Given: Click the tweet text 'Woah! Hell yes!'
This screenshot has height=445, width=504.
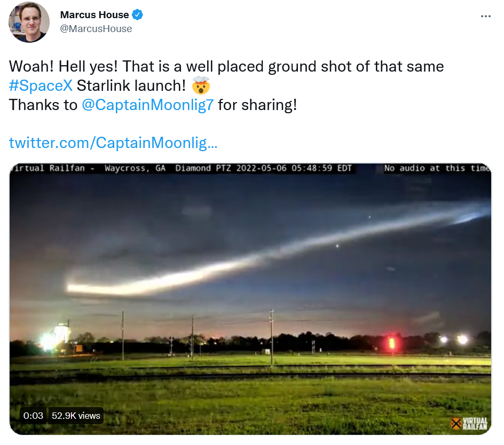Looking at the screenshot, I should pos(64,67).
